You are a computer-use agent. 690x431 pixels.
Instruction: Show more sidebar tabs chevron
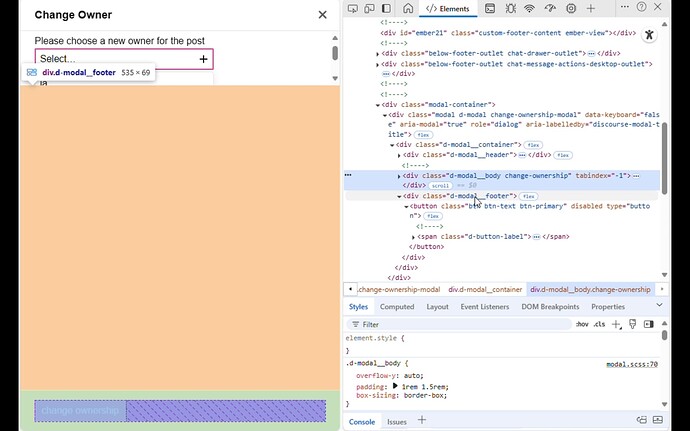point(659,305)
